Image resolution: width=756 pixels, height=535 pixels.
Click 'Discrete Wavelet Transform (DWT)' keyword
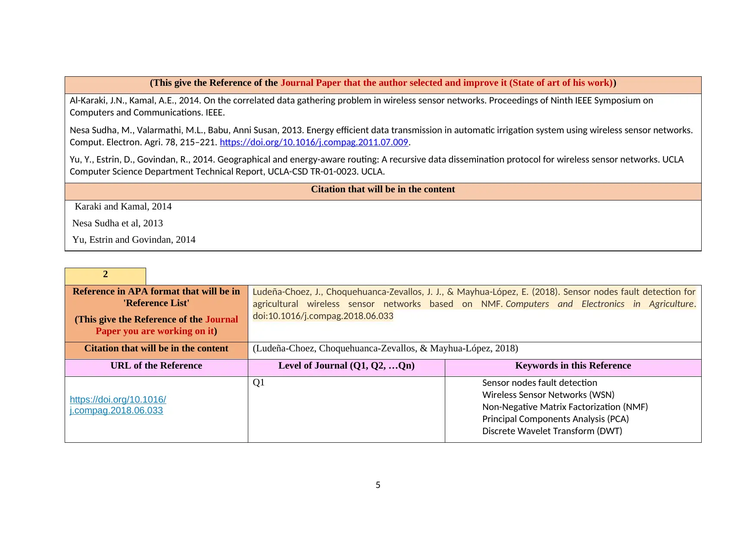coord(552,431)
